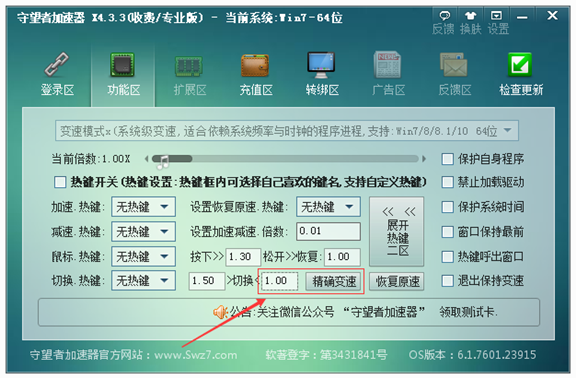Open the 充值区 wallet icon
Viewport: 576px width, 378px height.
(255, 65)
